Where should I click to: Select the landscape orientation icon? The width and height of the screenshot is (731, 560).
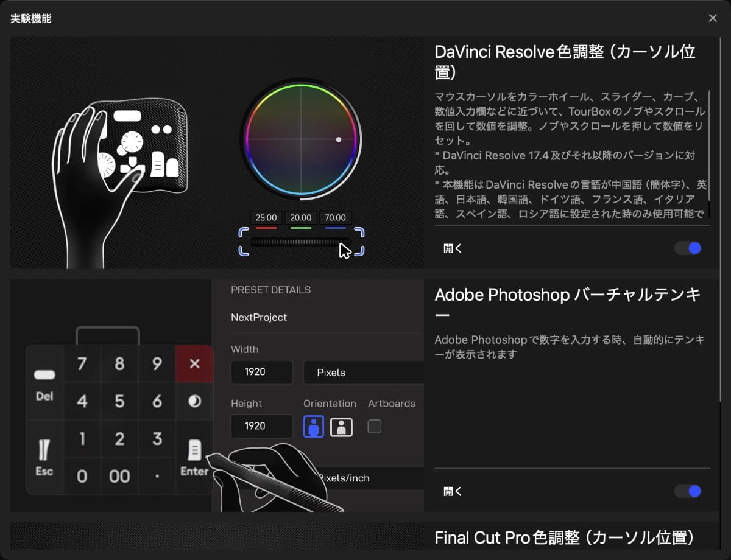[x=341, y=427]
